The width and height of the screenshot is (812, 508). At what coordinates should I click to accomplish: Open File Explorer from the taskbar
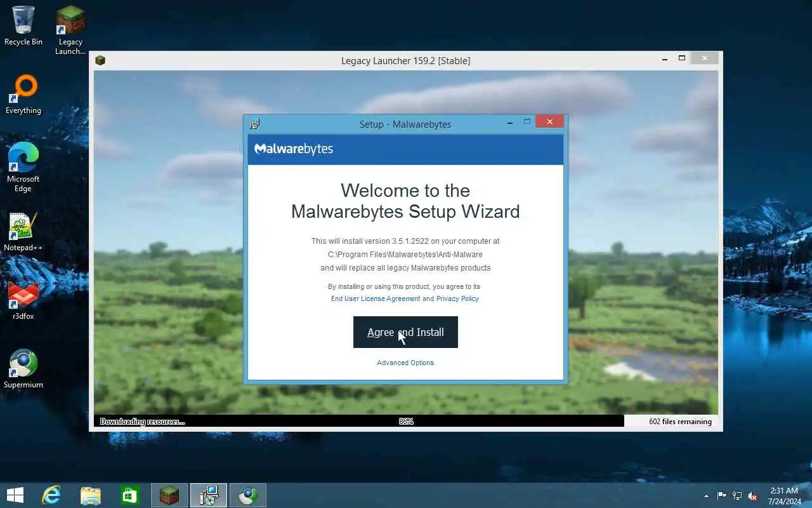pos(91,495)
